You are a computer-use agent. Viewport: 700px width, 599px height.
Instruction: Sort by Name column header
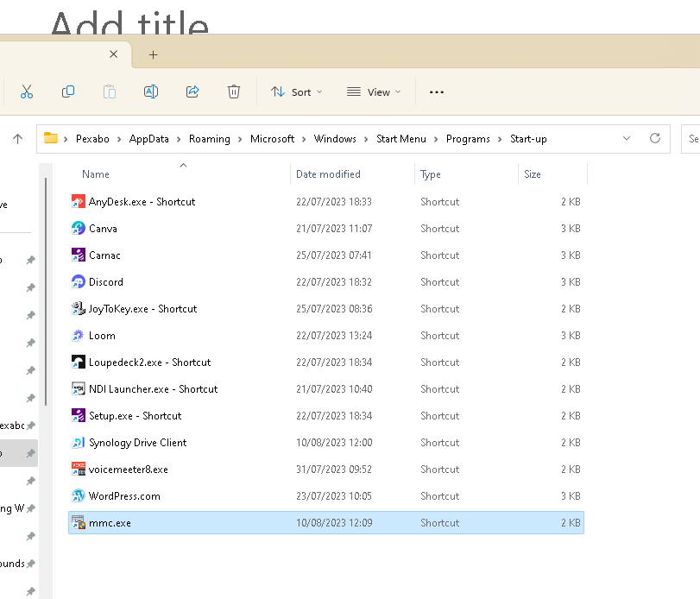tap(96, 174)
